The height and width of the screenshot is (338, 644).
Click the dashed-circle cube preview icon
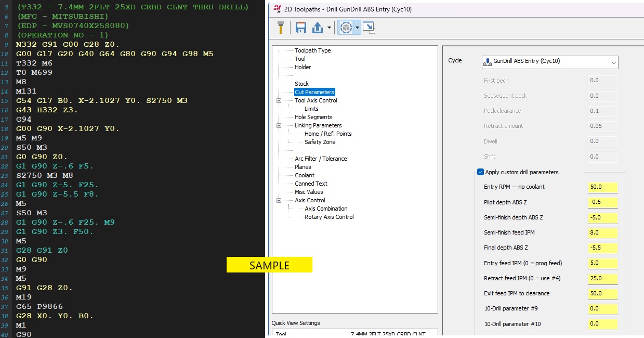tap(345, 28)
